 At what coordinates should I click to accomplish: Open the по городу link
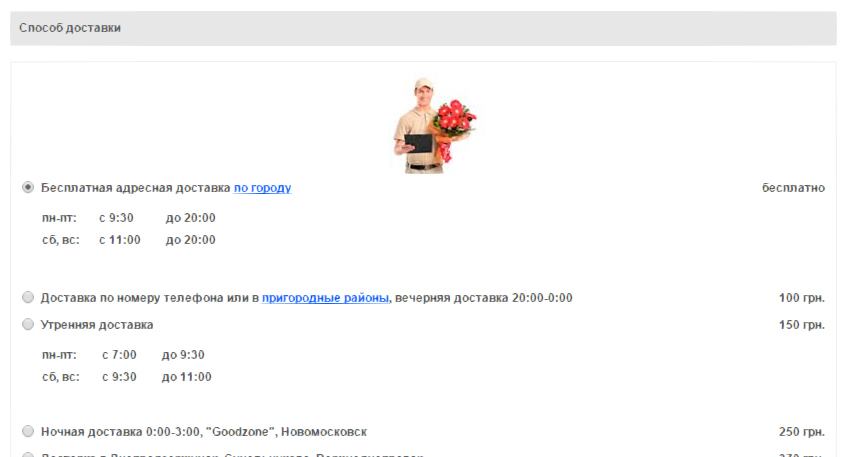262,188
